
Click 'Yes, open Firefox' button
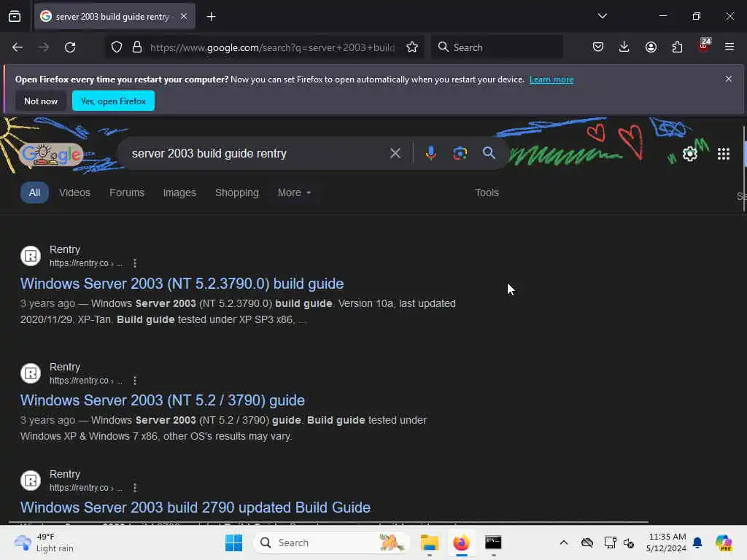pyautogui.click(x=113, y=101)
